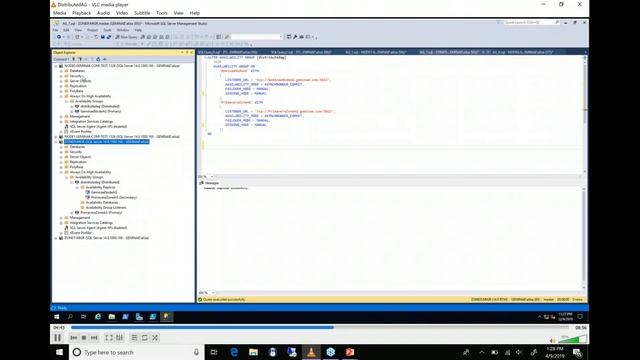The width and height of the screenshot is (640, 360).
Task: Stop VLC playback
Action: (x=84, y=338)
